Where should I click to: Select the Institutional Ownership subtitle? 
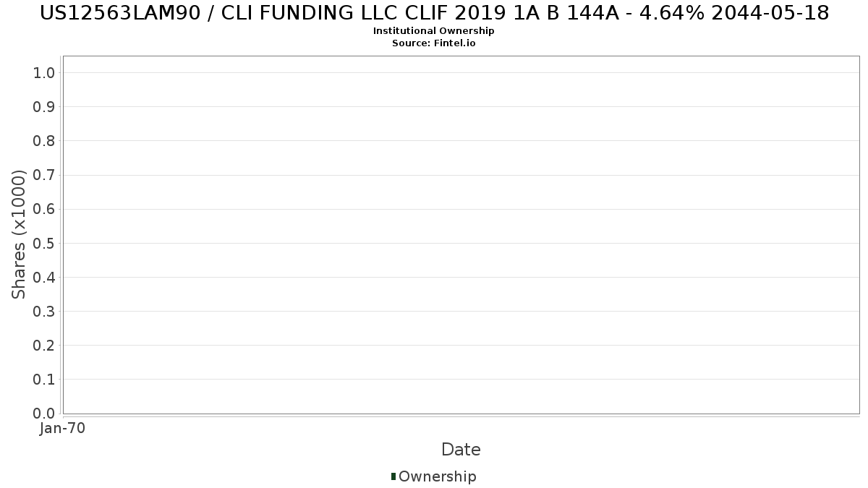pos(434,31)
